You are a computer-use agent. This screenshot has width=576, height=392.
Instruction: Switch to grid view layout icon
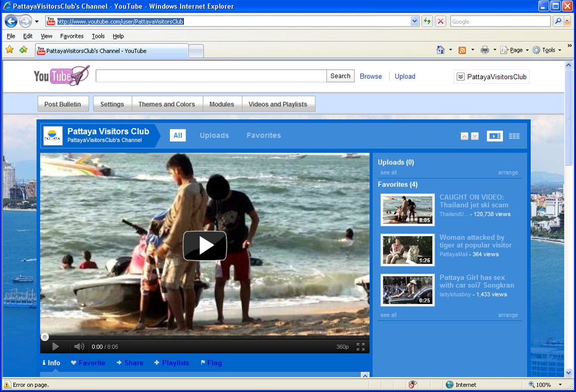point(514,136)
